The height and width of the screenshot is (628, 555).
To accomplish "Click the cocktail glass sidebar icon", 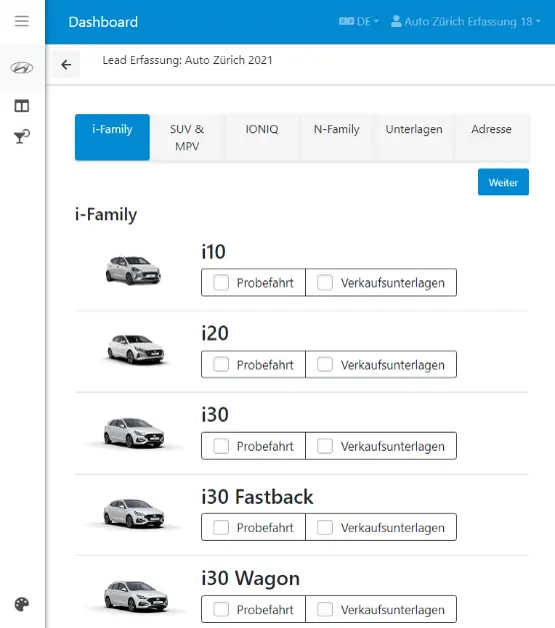I will point(22,137).
